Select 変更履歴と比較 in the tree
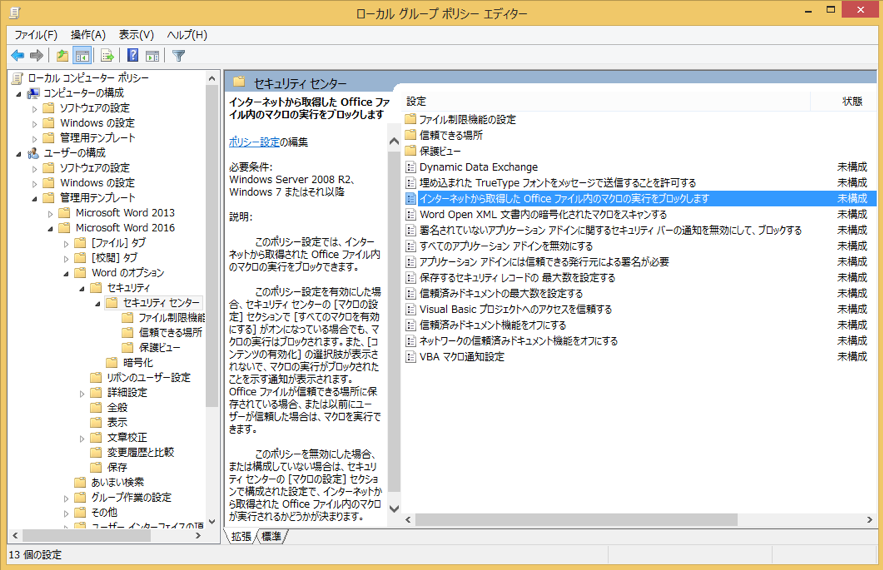 [141, 452]
